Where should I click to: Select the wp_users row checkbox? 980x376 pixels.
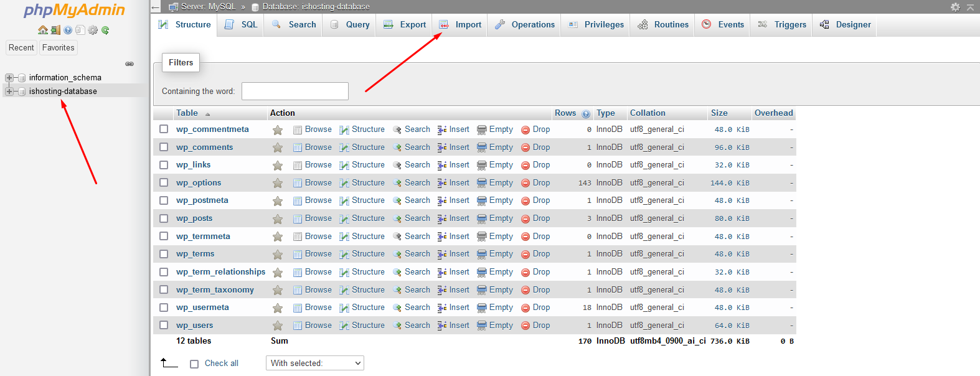pos(164,325)
